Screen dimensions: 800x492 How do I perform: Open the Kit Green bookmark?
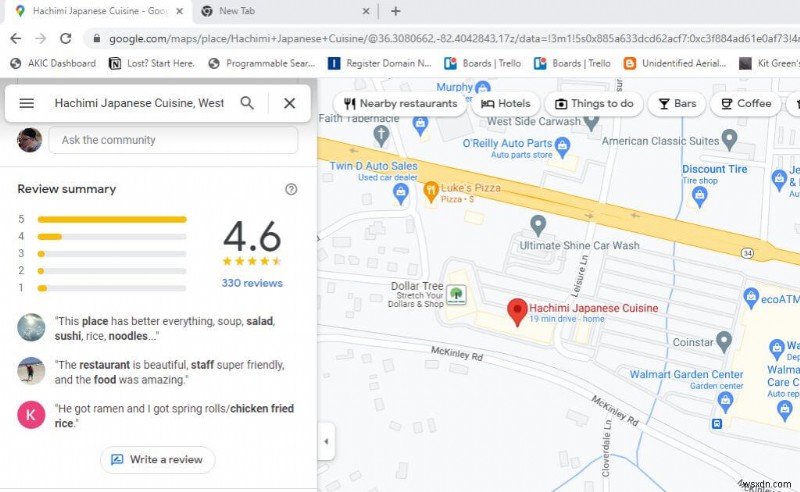tap(769, 63)
